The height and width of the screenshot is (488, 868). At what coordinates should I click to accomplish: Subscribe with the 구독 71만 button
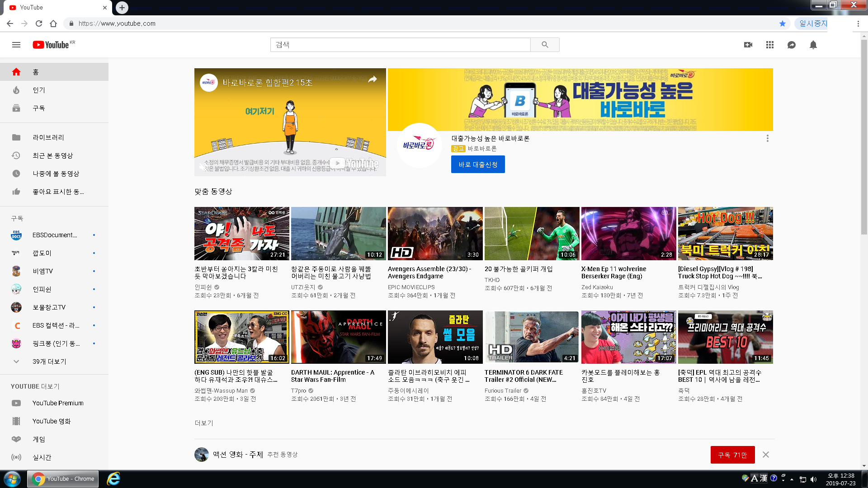pyautogui.click(x=732, y=455)
